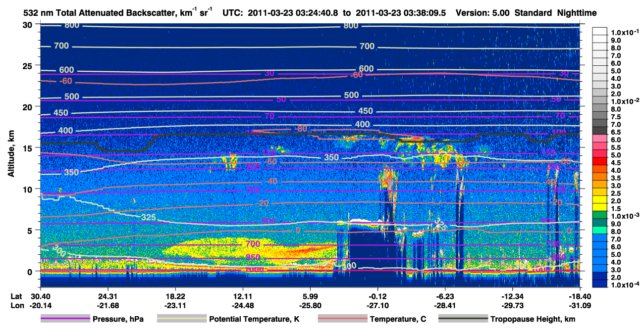This screenshot has width=644, height=330.
Task: Click latitude value '-12.34'
Action: click(512, 297)
